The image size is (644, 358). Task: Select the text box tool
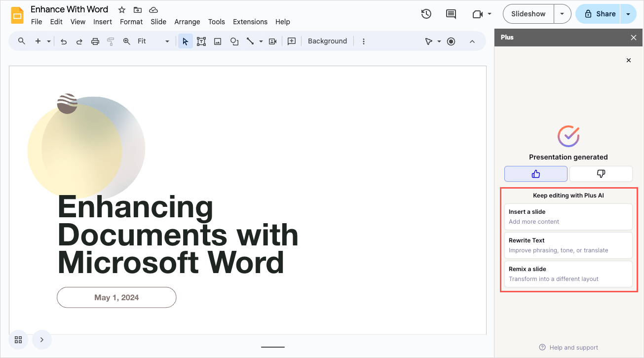click(201, 41)
